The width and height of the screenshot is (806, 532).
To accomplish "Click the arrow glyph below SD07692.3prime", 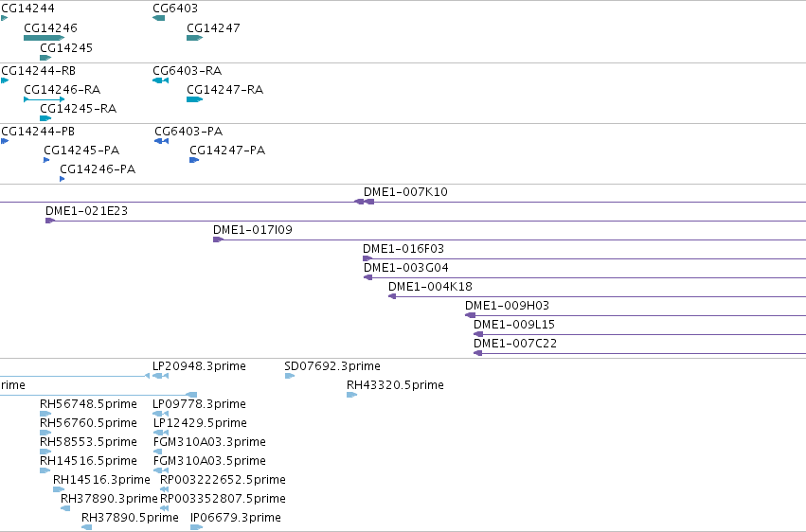I will click(290, 376).
